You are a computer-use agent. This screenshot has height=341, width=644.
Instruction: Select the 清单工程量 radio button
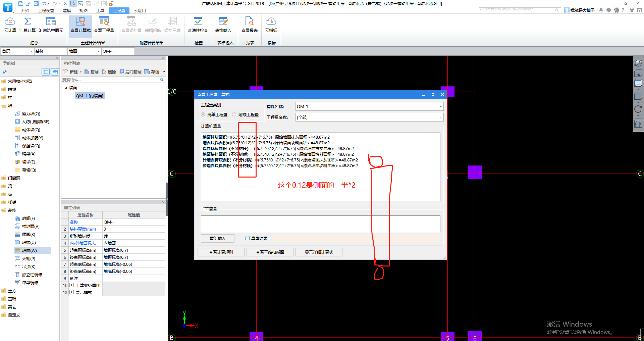pos(203,114)
